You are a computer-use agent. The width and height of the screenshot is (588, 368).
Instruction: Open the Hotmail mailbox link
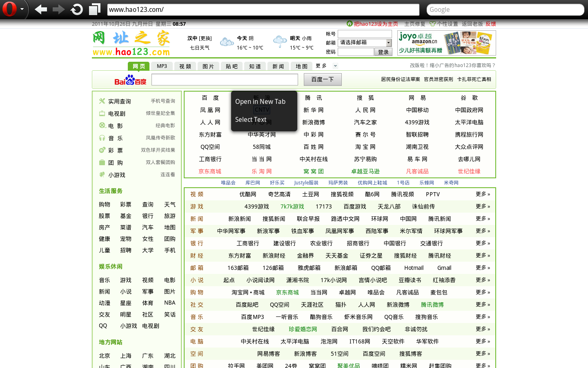point(414,268)
